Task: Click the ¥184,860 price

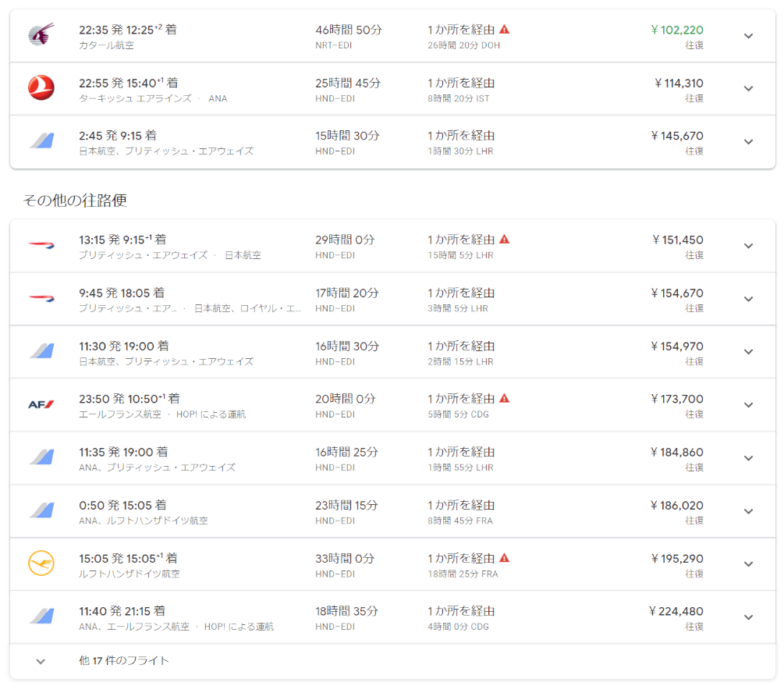Action: click(677, 452)
